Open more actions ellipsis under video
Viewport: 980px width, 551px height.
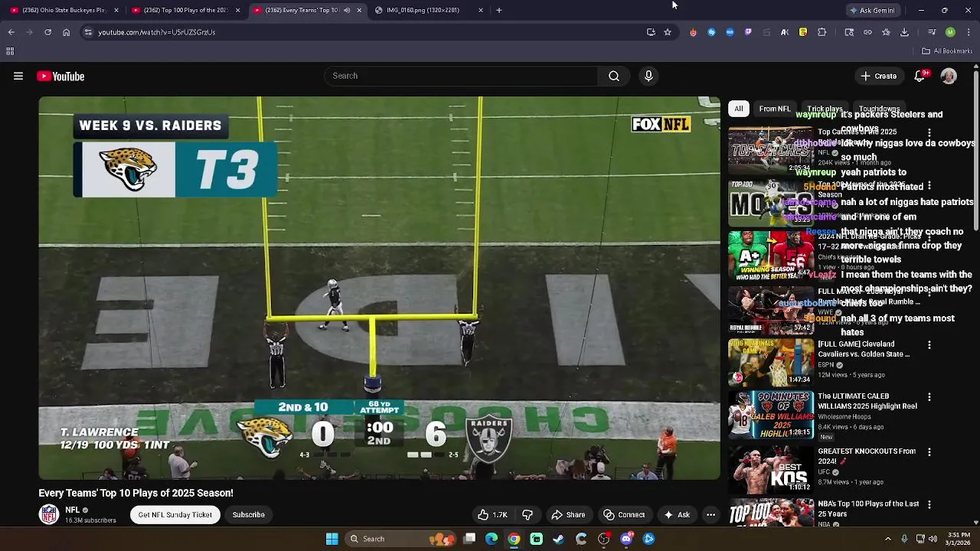point(710,515)
